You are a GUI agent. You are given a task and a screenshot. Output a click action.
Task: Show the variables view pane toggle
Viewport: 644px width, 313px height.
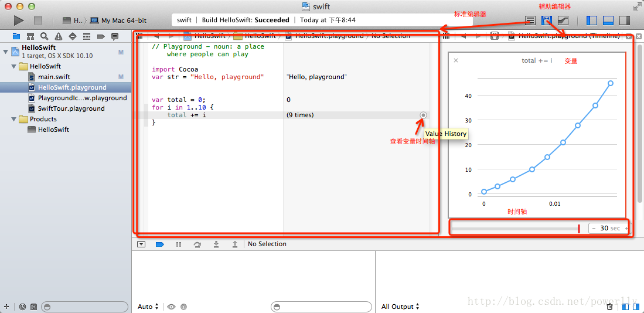[626, 307]
